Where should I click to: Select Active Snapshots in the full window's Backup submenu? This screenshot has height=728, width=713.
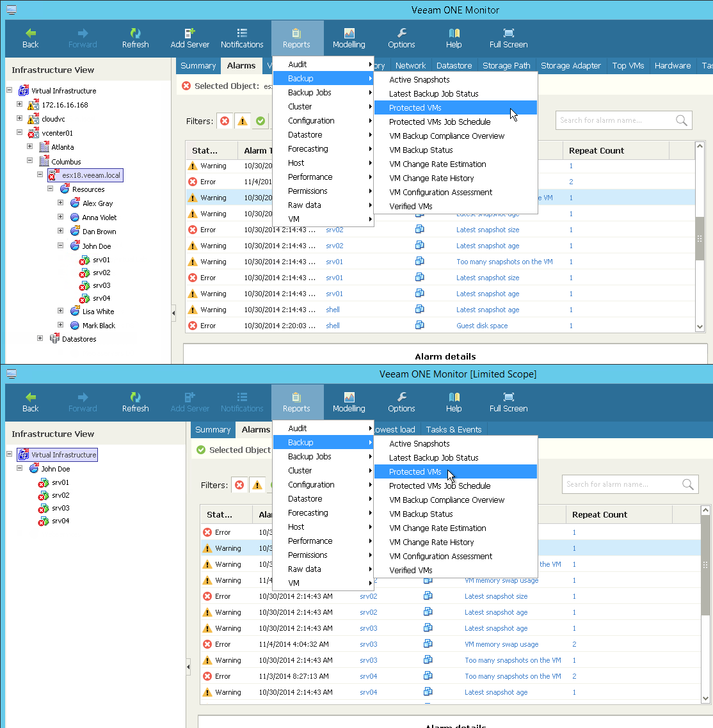[x=456, y=79]
